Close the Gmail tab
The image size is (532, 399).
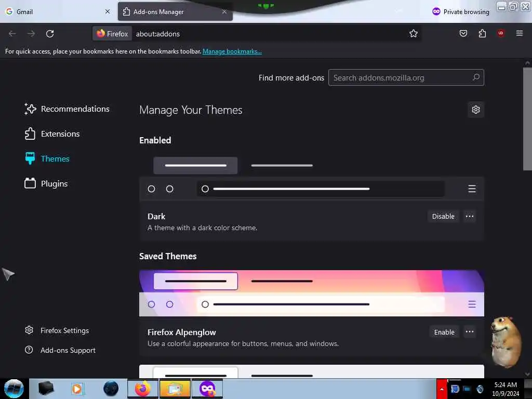coord(108,11)
